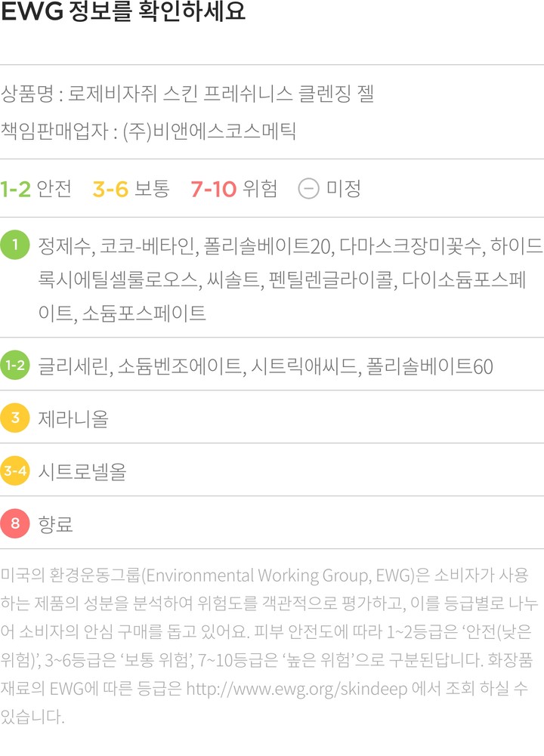Click the 향료 ingredient text
This screenshot has height=756, width=544.
[56, 523]
